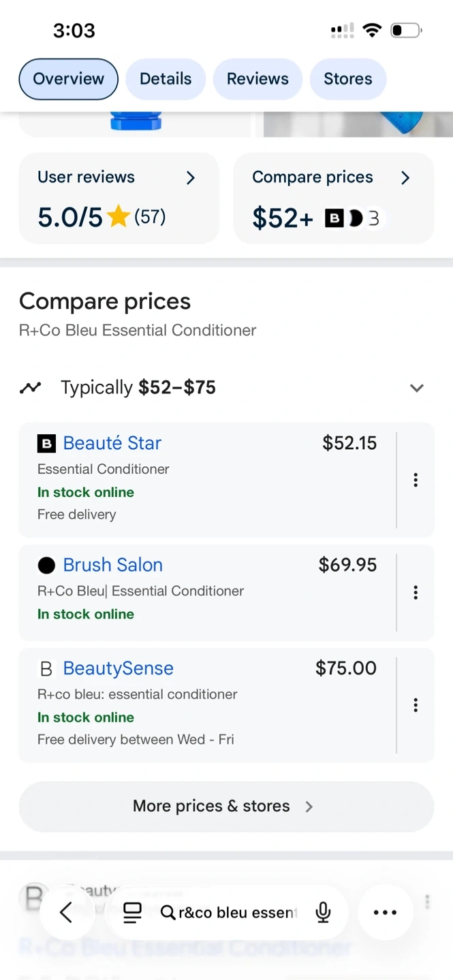This screenshot has height=980, width=453.
Task: Switch to the Stores tab
Action: 347,79
